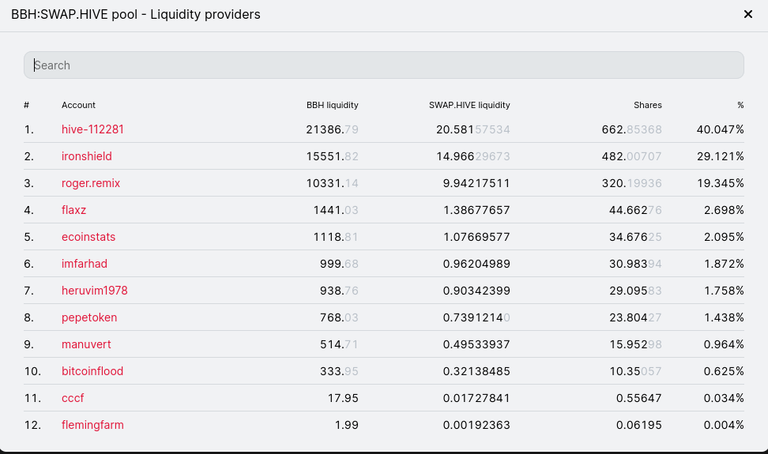The height and width of the screenshot is (454, 768).
Task: Open ironshield account link
Action: point(87,156)
